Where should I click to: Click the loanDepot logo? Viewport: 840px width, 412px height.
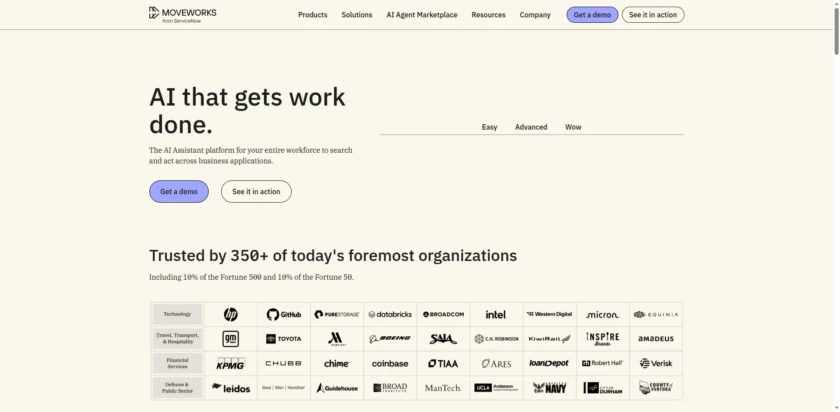550,363
